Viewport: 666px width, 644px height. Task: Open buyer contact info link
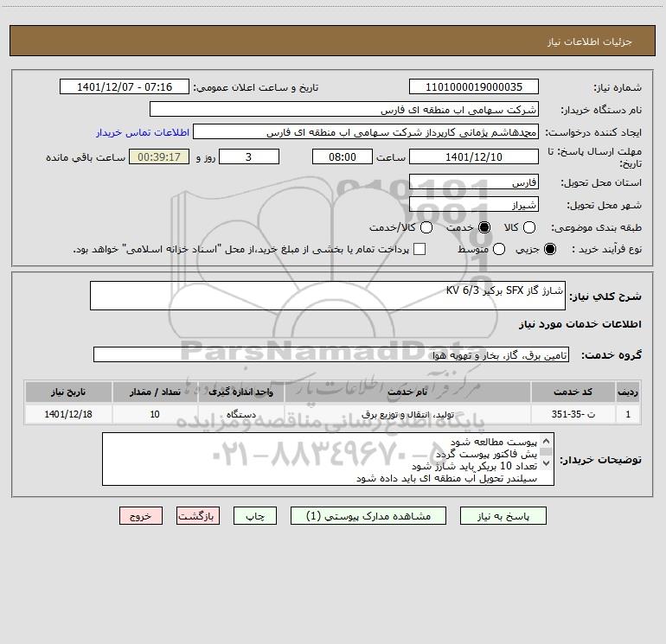pyautogui.click(x=143, y=132)
